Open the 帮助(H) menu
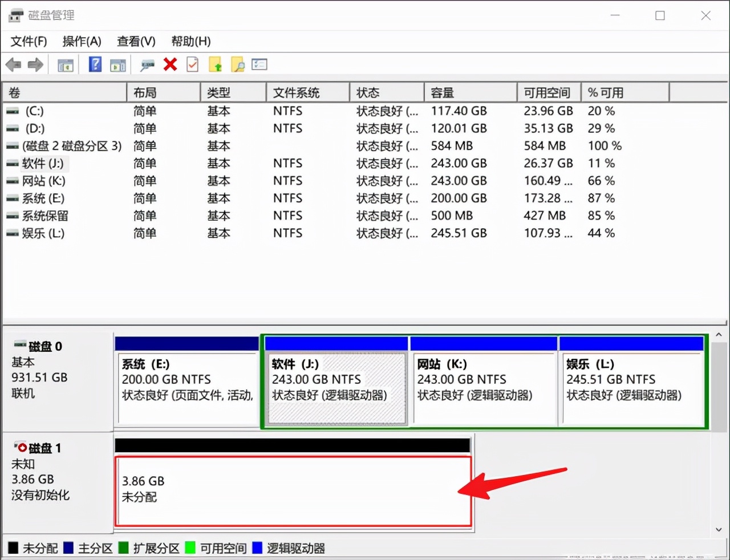 [x=190, y=41]
